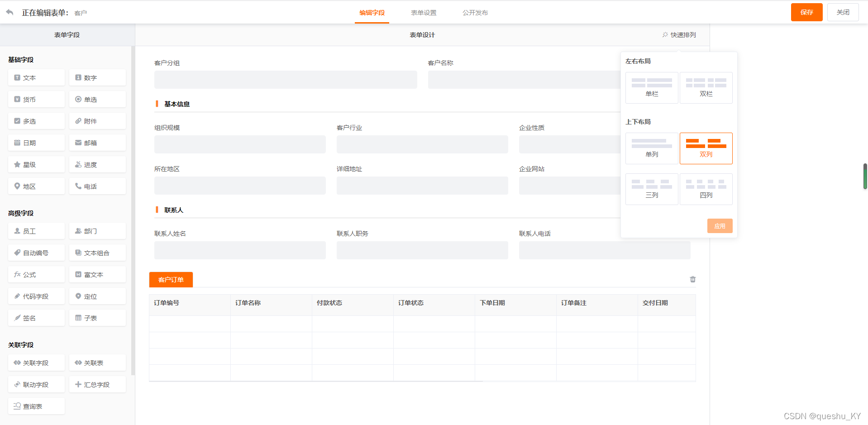Add a 进度 progress field

click(x=97, y=164)
